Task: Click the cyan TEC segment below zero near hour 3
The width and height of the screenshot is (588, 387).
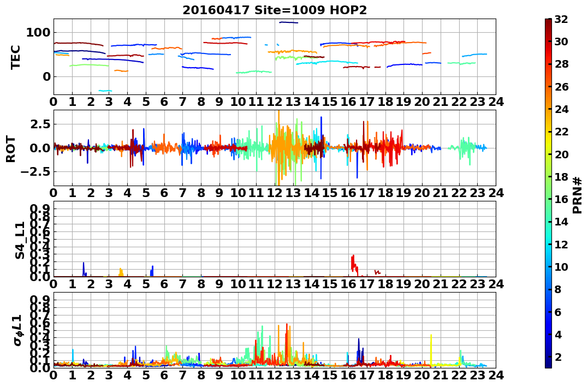Action: pos(105,91)
